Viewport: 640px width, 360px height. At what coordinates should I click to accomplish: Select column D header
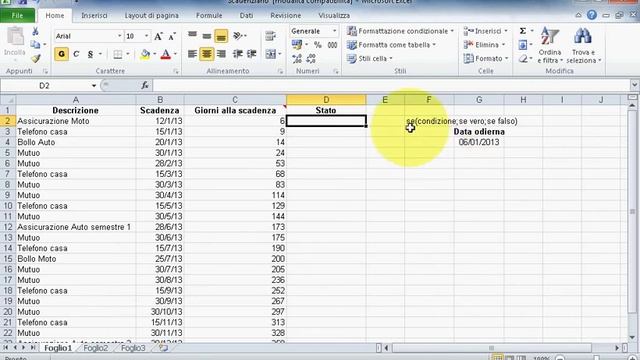[326, 100]
